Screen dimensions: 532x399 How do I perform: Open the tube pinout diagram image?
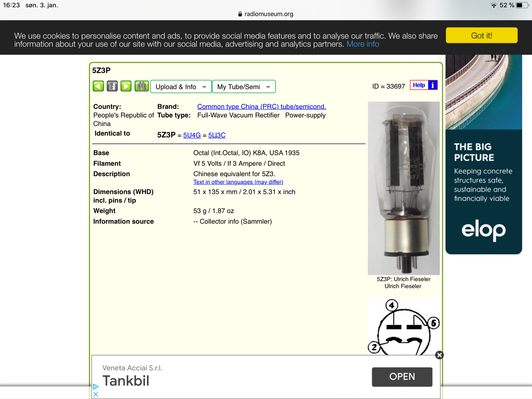pos(404,327)
